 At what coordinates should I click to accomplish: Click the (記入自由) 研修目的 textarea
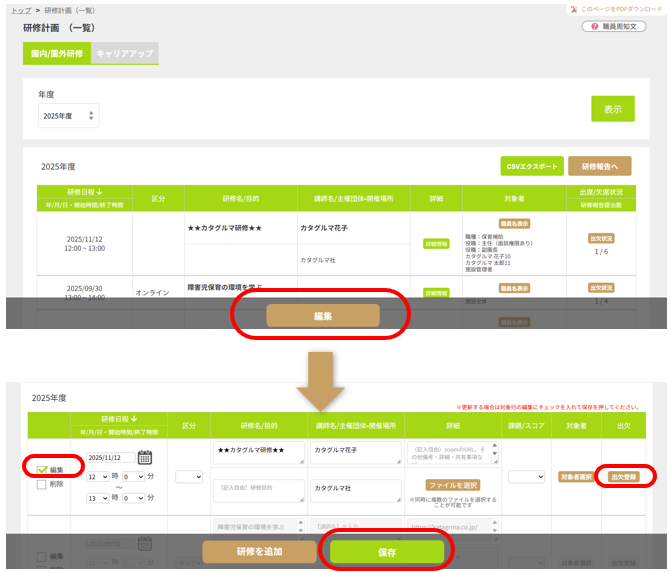pos(259,491)
